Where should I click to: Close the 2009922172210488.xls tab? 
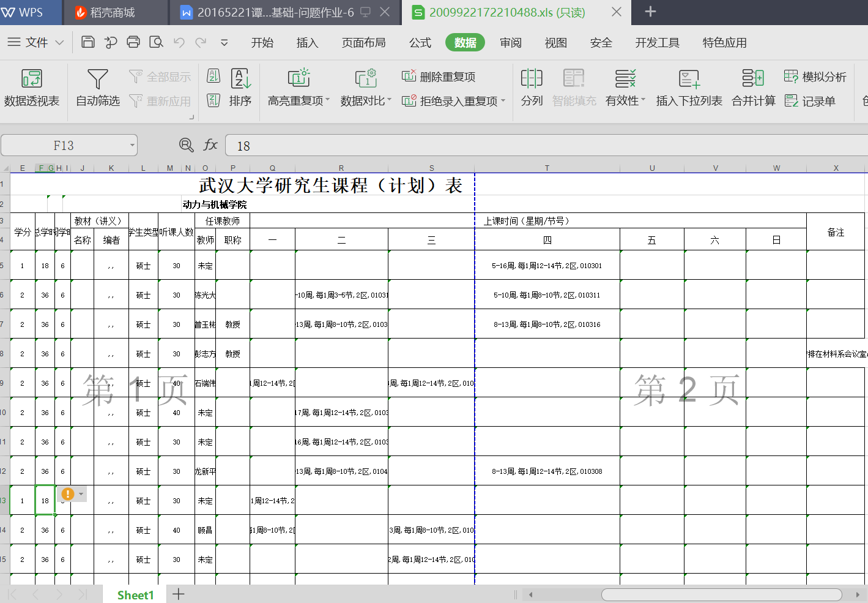click(x=617, y=12)
